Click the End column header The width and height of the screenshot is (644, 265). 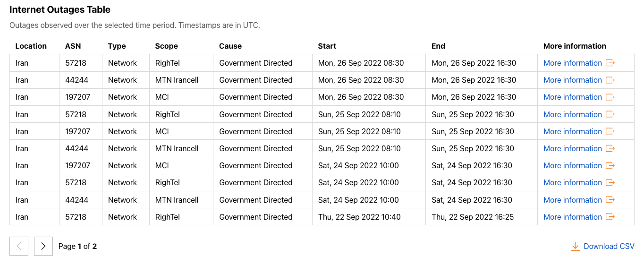point(438,46)
